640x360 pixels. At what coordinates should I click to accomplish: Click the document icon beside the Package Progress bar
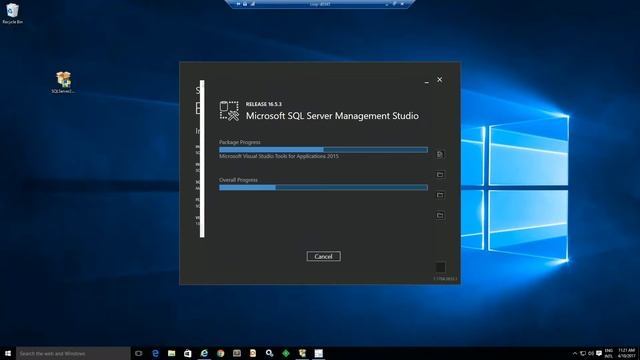[440, 154]
